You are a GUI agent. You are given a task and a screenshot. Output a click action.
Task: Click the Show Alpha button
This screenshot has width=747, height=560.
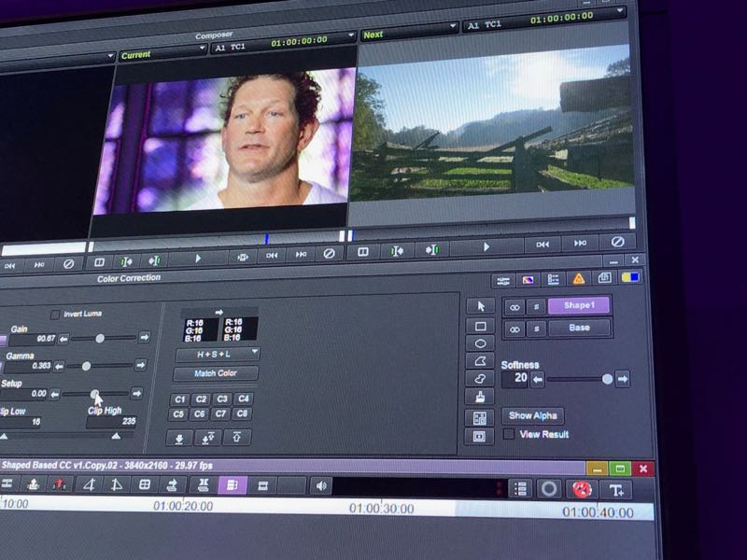tap(532, 415)
